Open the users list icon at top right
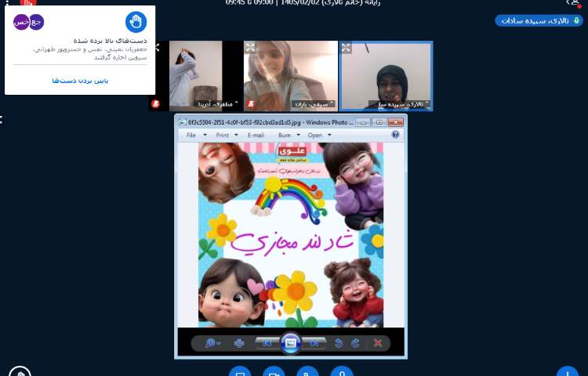This screenshot has height=376, width=588. click(x=575, y=3)
